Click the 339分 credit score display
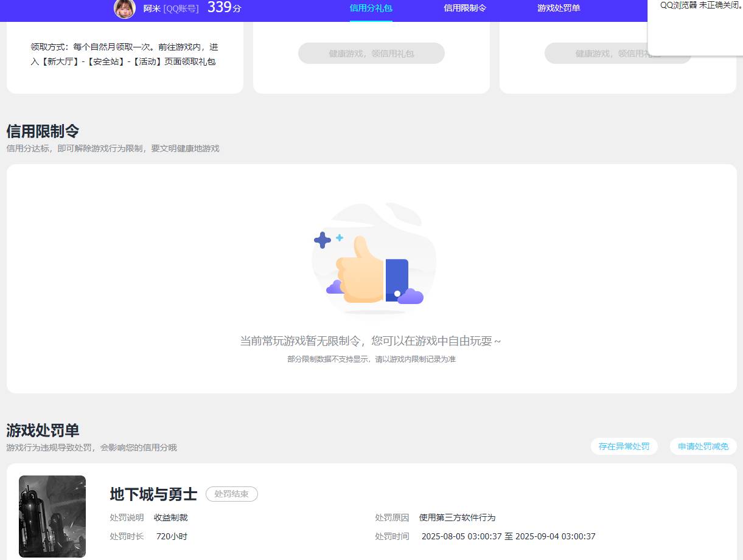The image size is (743, 560). 222,8
